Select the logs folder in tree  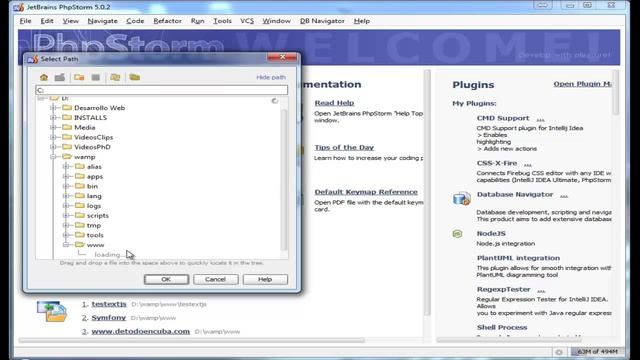93,206
